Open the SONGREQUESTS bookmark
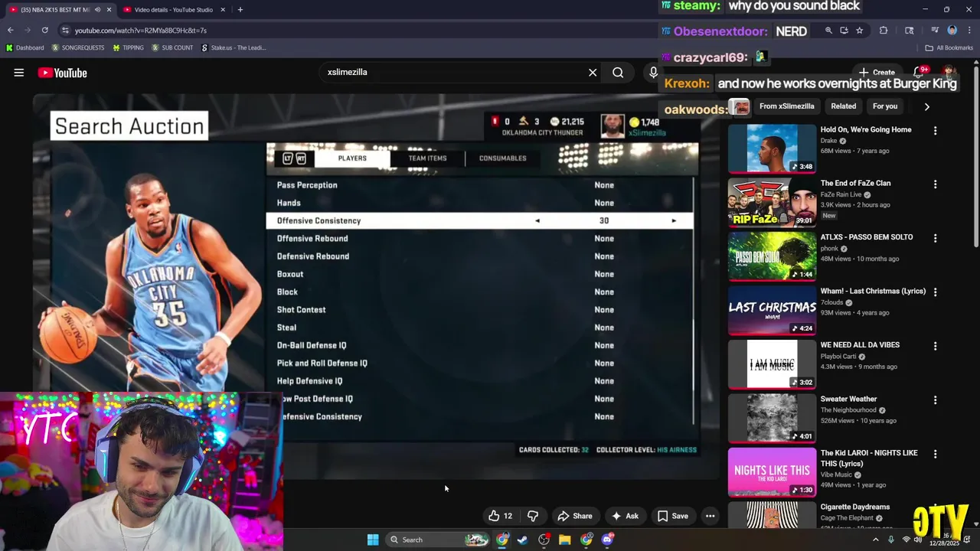 coord(78,47)
